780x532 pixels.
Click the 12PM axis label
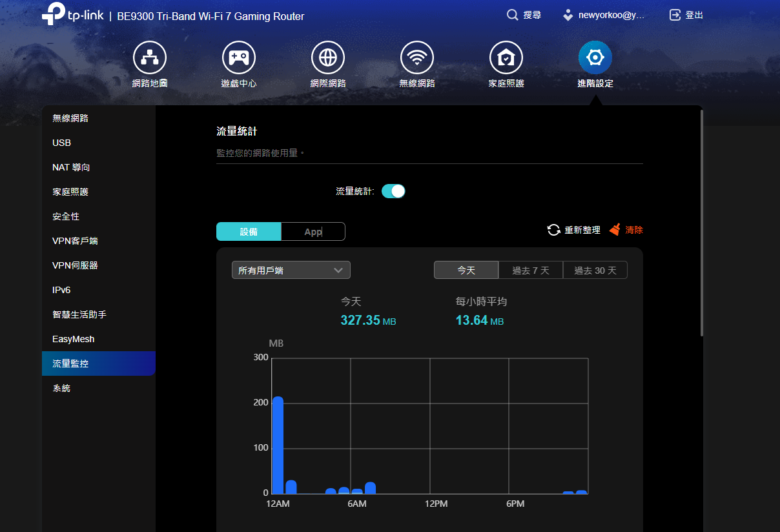(436, 504)
